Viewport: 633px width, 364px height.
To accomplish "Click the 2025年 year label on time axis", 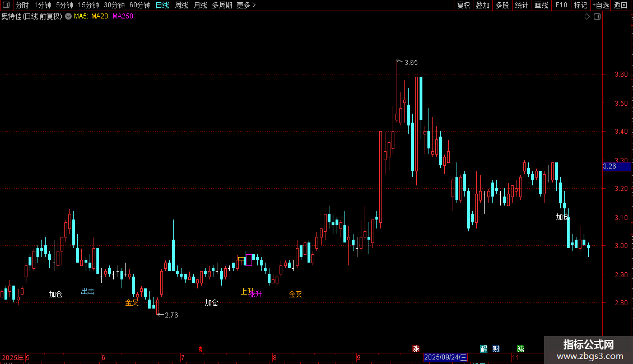I will (12, 357).
